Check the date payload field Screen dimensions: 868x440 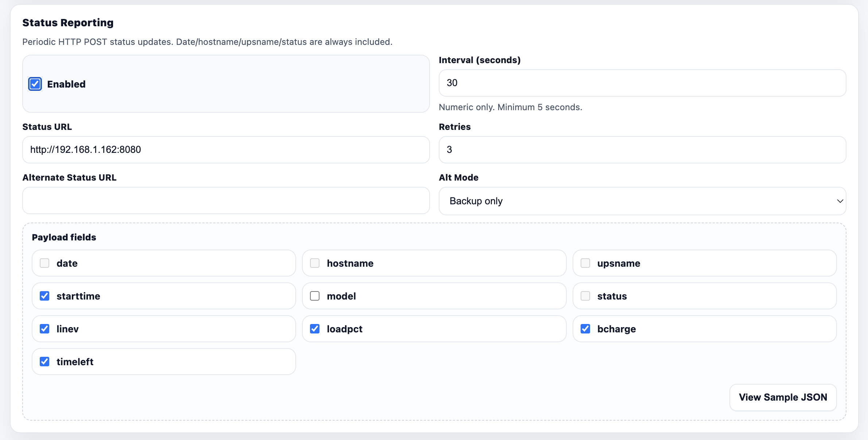point(44,263)
